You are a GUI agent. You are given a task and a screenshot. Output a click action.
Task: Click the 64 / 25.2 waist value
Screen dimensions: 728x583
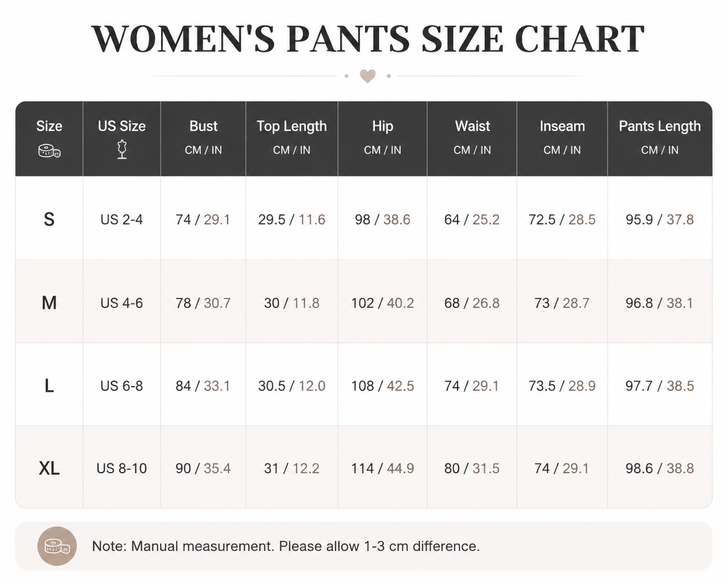(x=472, y=219)
